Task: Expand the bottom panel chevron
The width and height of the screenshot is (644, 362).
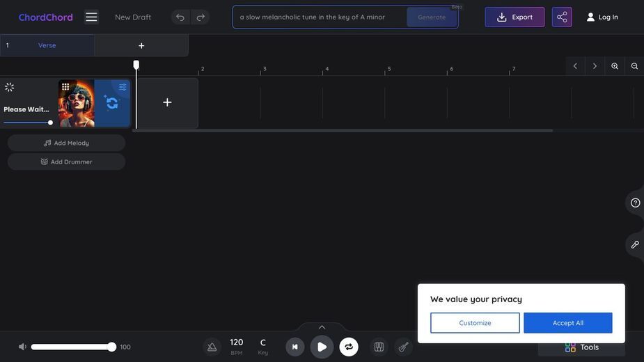Action: click(322, 327)
